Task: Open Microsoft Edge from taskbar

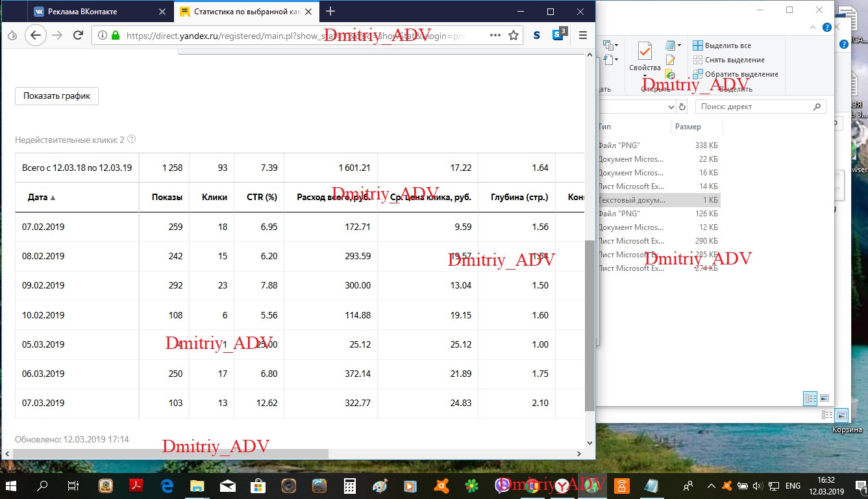Action: pos(167,485)
